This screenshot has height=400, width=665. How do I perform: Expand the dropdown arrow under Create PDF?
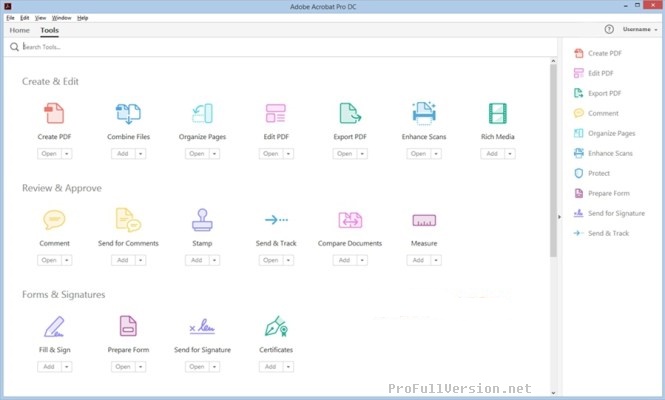coord(67,154)
